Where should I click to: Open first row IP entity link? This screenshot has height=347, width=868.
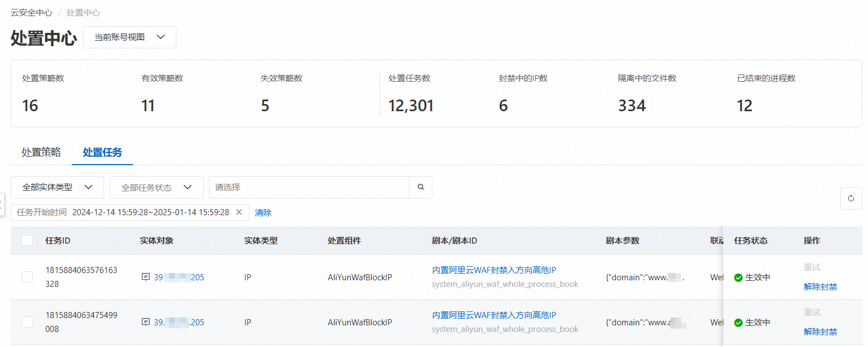pos(179,277)
